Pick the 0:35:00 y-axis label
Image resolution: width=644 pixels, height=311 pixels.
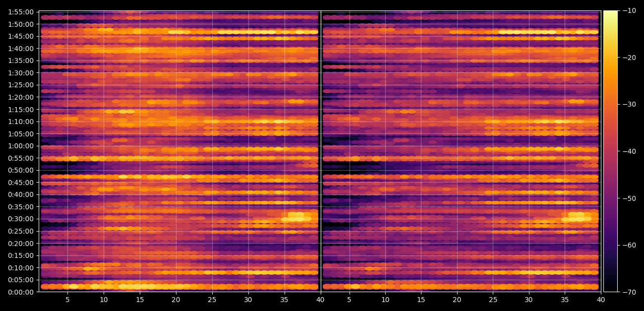[21, 207]
